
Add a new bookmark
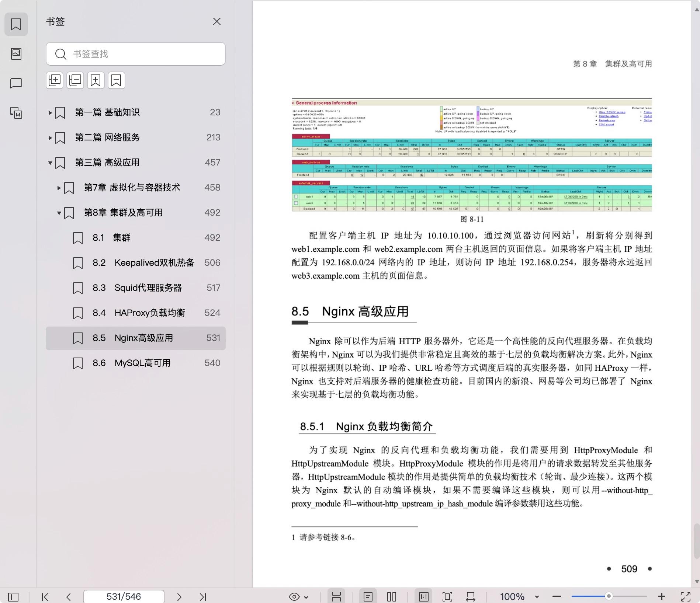96,80
